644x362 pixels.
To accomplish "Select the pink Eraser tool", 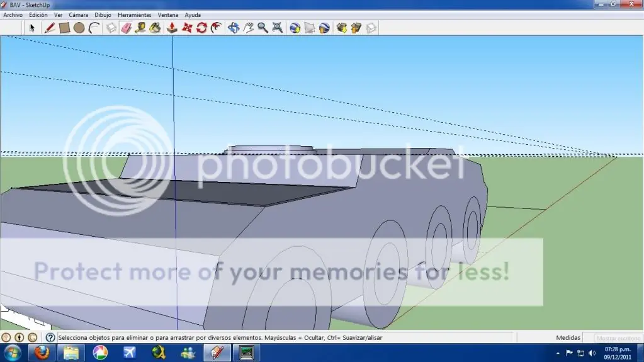I will click(x=126, y=28).
